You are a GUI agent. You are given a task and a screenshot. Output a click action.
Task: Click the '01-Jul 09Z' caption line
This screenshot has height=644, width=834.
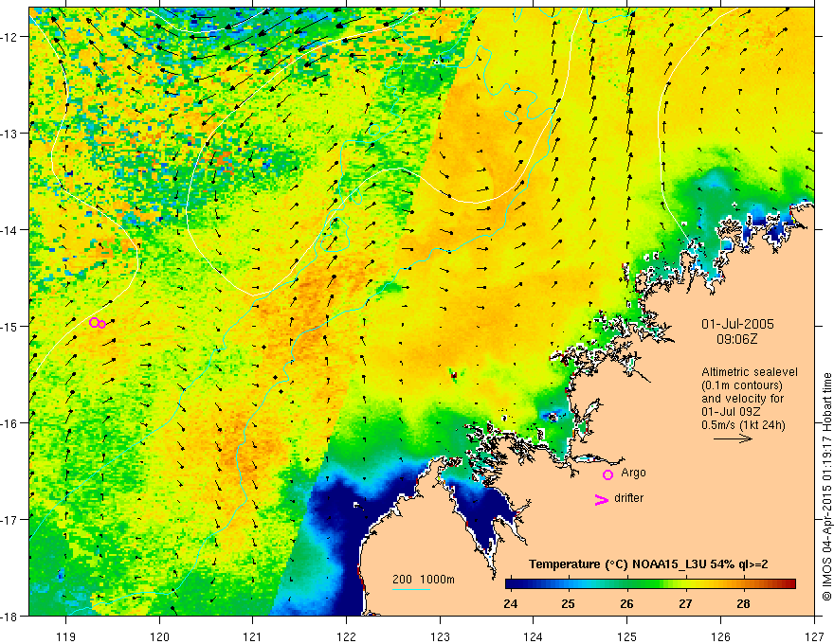(x=731, y=412)
